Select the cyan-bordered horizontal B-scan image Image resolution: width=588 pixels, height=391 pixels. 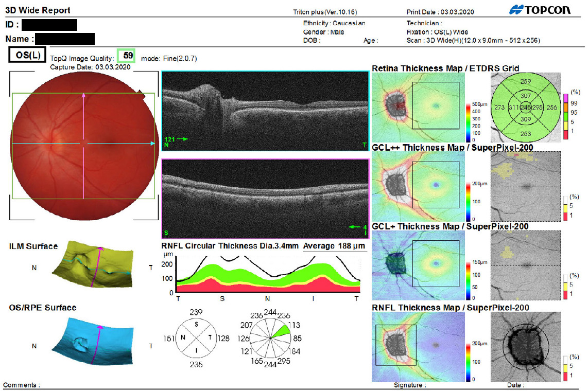[265, 111]
